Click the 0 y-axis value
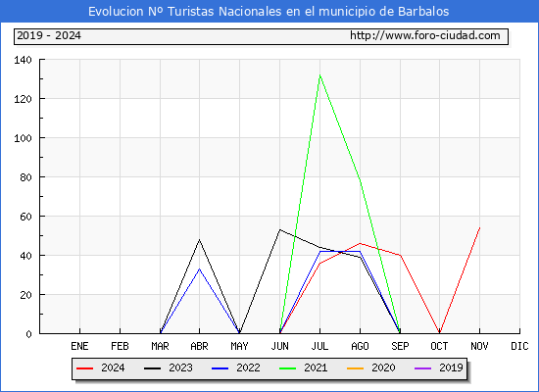The height and width of the screenshot is (392, 539). tap(28, 334)
